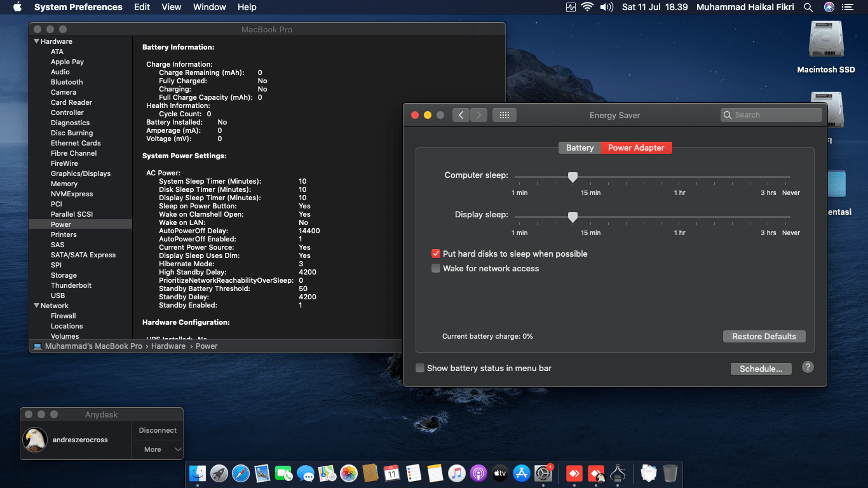Select the Power Adapter tab
This screenshot has width=868, height=488.
click(636, 147)
